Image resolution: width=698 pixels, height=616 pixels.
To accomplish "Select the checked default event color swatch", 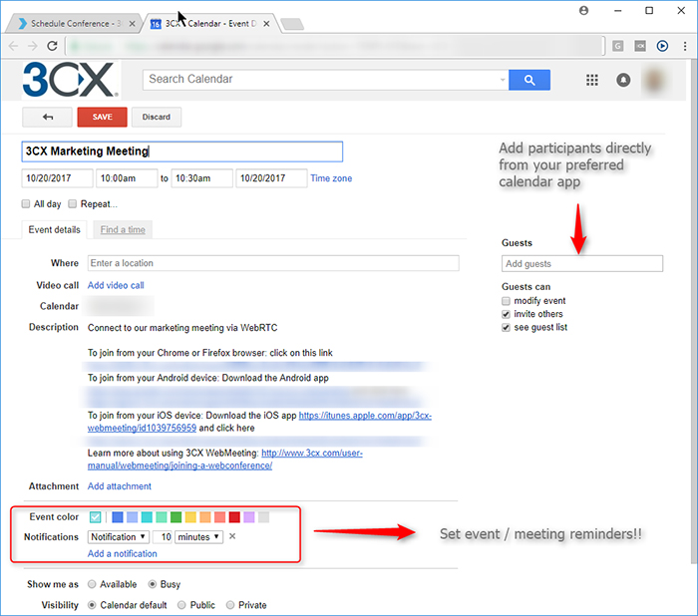I will pos(96,516).
